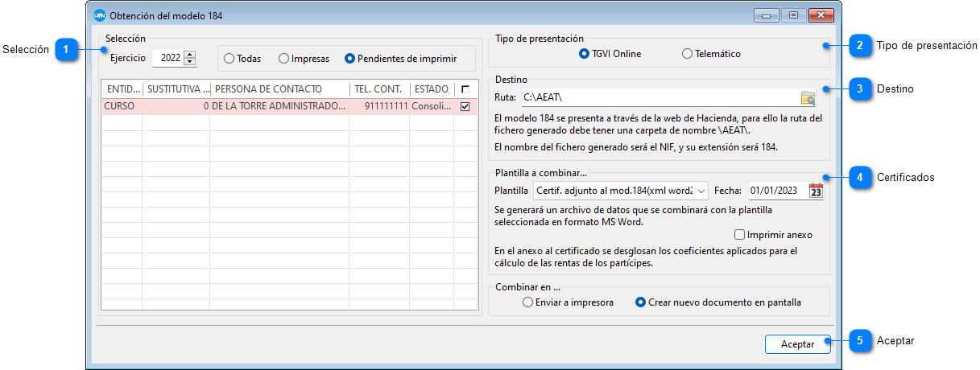980x370 pixels.
Task: Enable the Imprimir anexo checkbox
Action: (740, 235)
